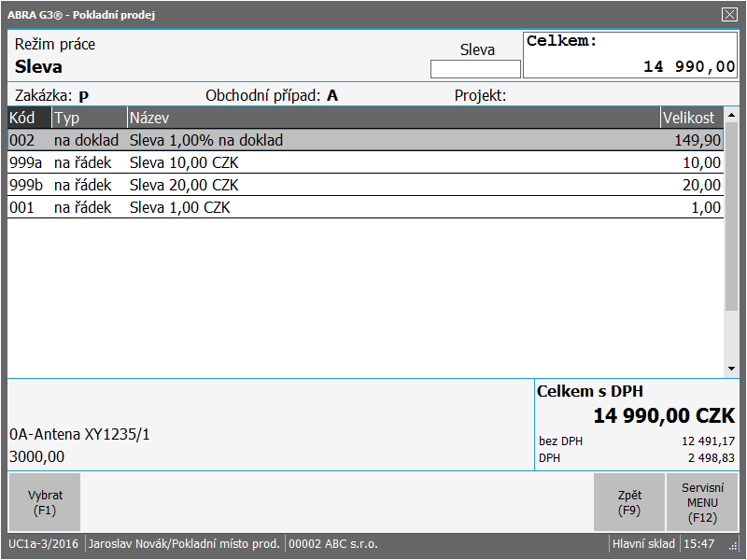
Task: Click the Hlavní sklad status bar panel
Action: click(x=643, y=543)
